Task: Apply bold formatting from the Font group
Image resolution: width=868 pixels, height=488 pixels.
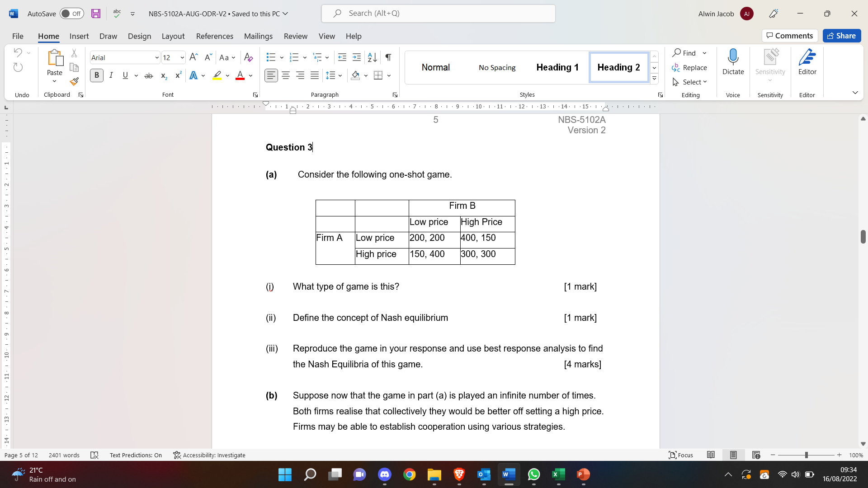Action: 96,75
